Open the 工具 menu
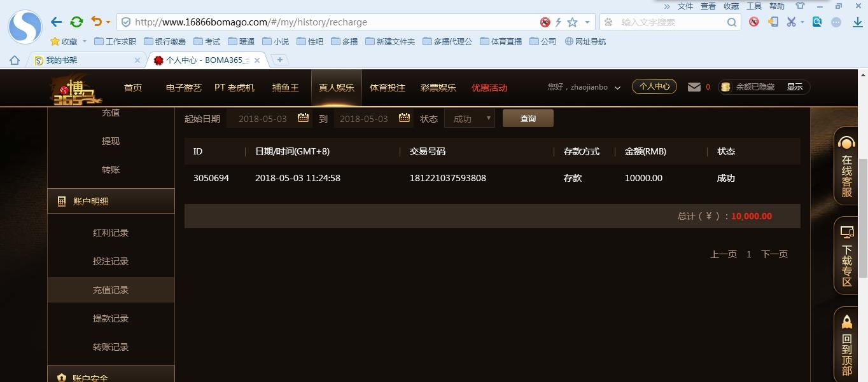Screen dimensions: 868x382 tap(754, 6)
